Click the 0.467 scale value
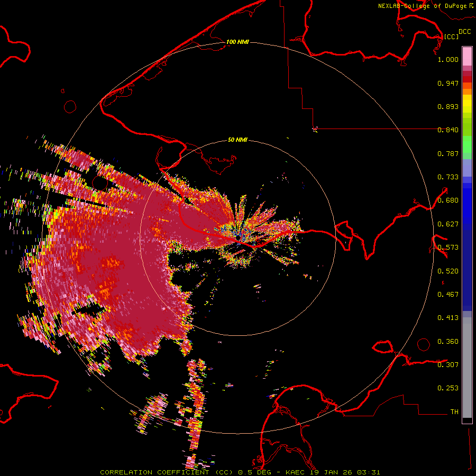 pyautogui.click(x=448, y=295)
